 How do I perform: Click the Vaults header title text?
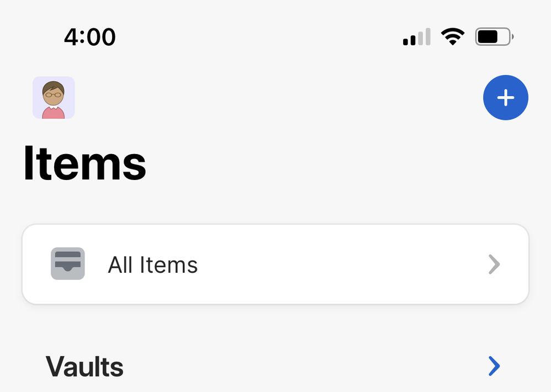[x=84, y=367]
